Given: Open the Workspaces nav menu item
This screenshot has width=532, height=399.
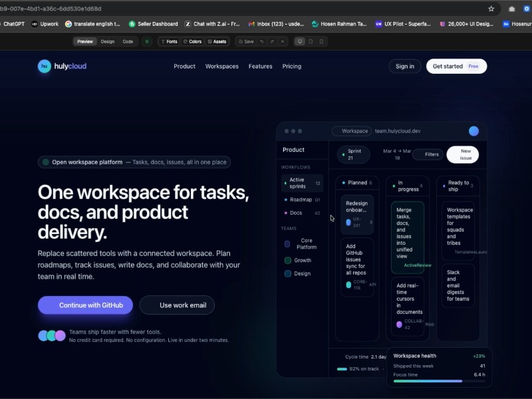Looking at the screenshot, I should click(x=221, y=66).
